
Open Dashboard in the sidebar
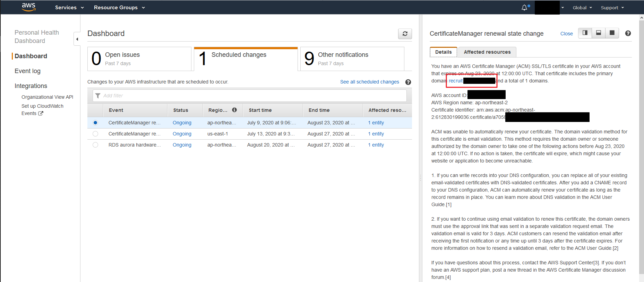click(31, 56)
